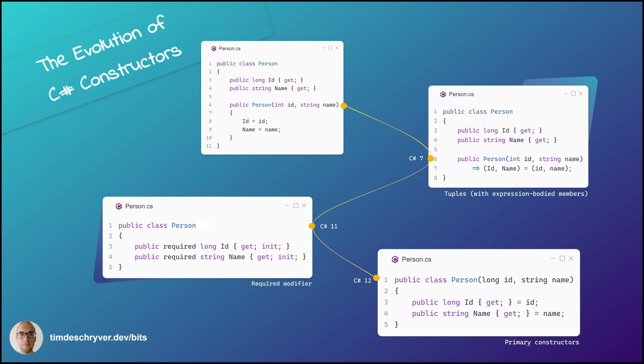Screen dimensions: 644x364
Task: Click the constructor signature line in the Tuples window
Action: 520,159
